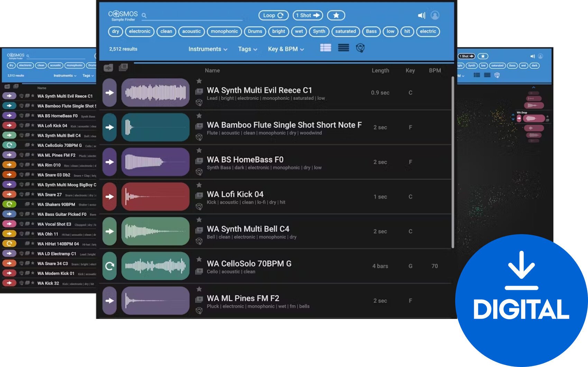Open the Cosmos map view icon
588x367 pixels.
(x=360, y=48)
